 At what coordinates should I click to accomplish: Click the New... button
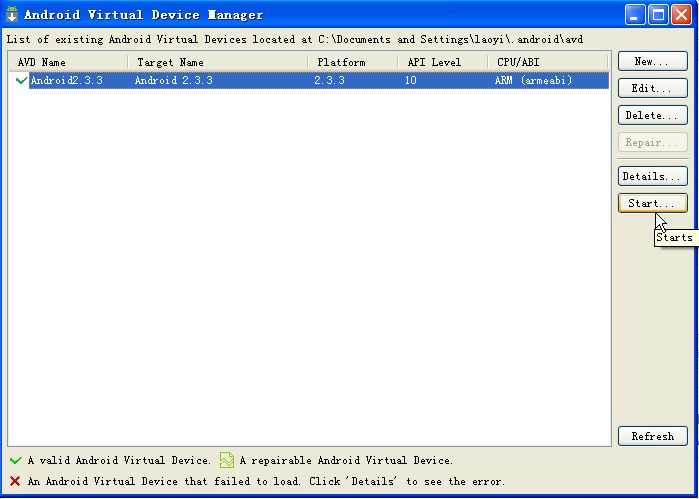click(x=653, y=61)
